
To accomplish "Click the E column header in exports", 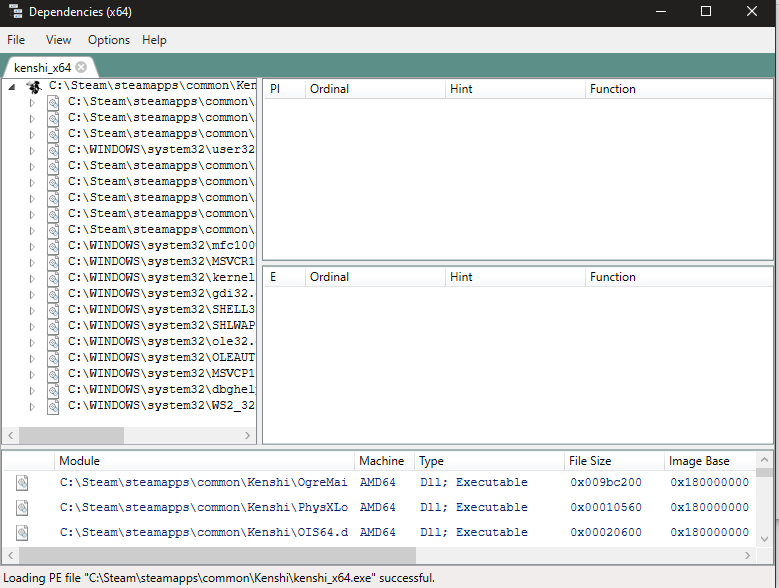I will click(x=285, y=277).
